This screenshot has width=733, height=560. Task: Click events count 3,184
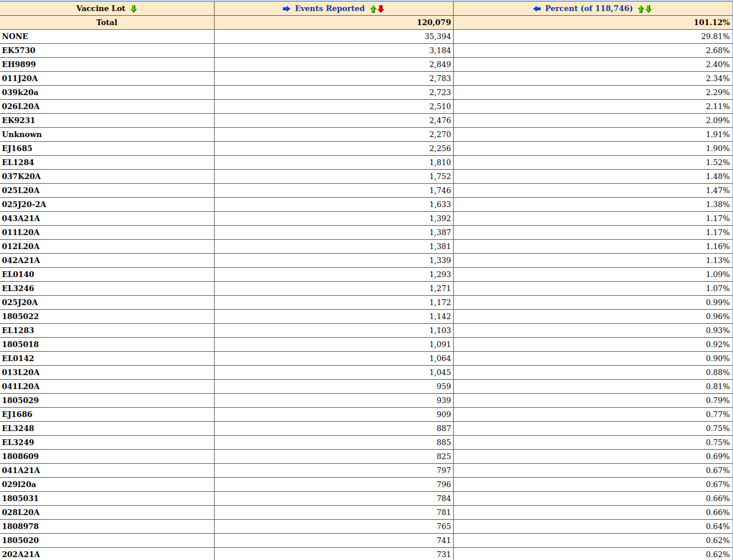click(440, 50)
